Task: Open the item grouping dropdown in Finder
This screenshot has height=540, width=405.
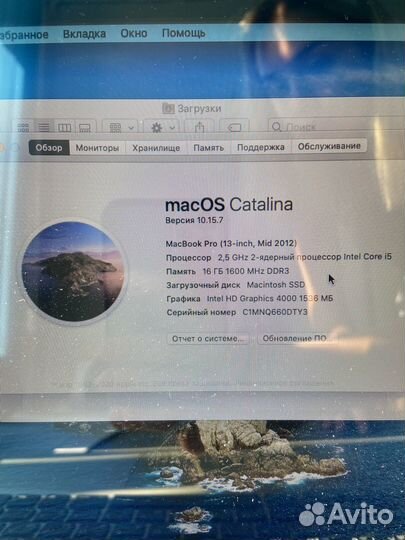Action: click(120, 128)
